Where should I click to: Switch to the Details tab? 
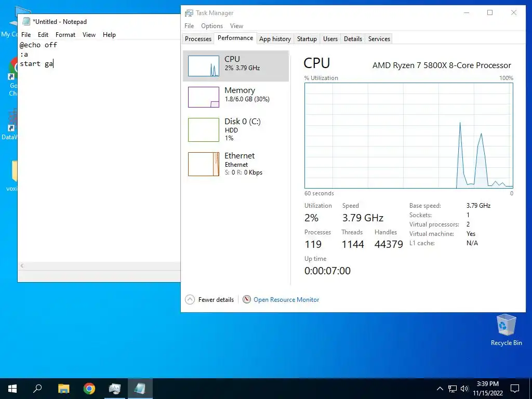pos(353,38)
